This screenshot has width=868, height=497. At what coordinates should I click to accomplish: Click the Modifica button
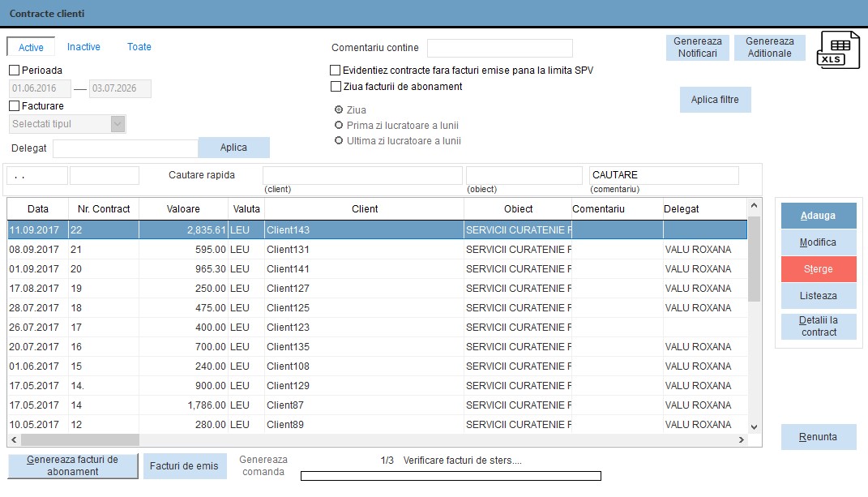point(819,242)
